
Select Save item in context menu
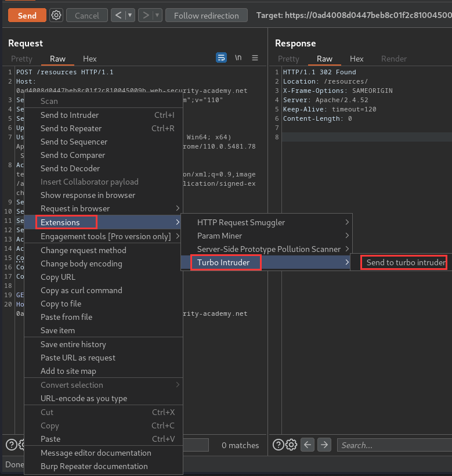tap(103, 331)
